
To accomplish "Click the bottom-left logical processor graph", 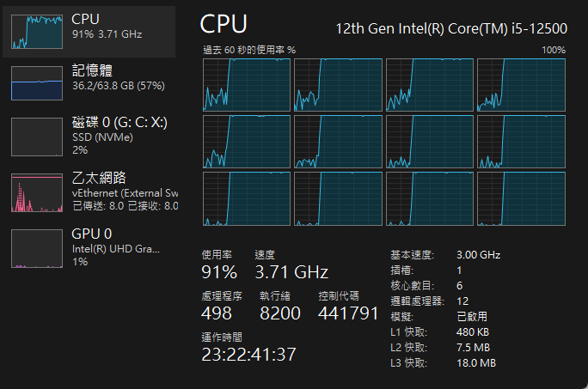I will pyautogui.click(x=247, y=198).
